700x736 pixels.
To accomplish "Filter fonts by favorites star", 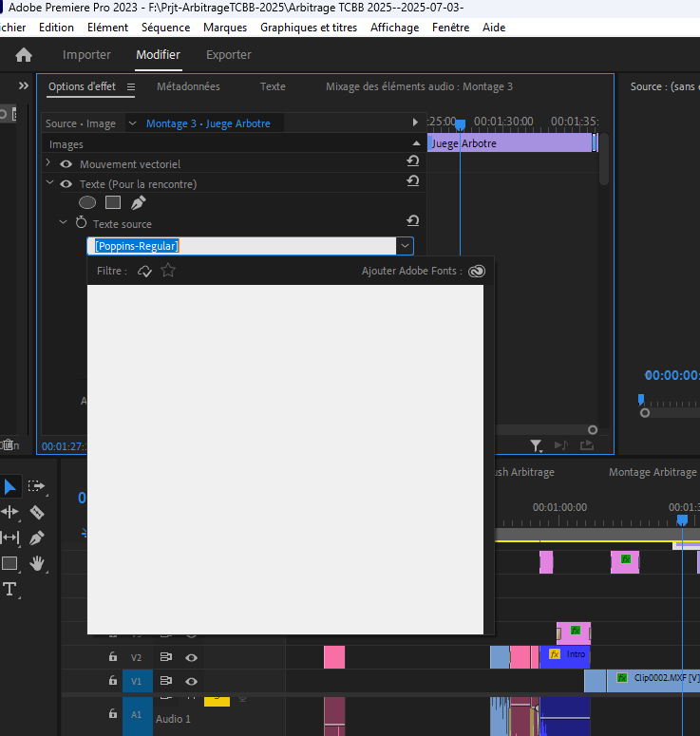I will (x=168, y=271).
